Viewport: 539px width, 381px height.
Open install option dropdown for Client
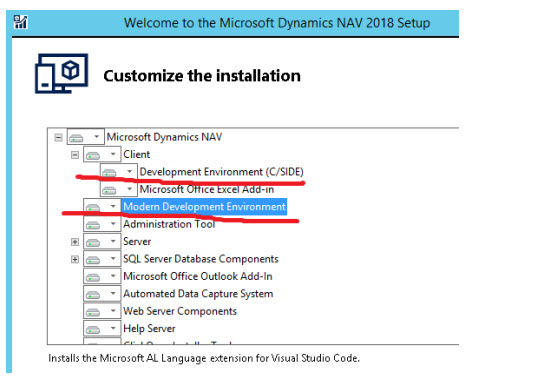[x=102, y=154]
